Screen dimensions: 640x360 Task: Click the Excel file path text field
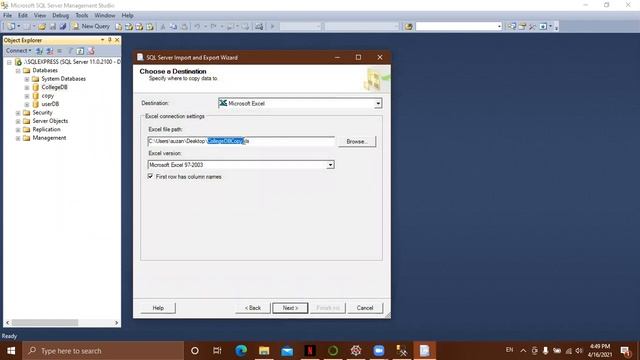pyautogui.click(x=241, y=141)
